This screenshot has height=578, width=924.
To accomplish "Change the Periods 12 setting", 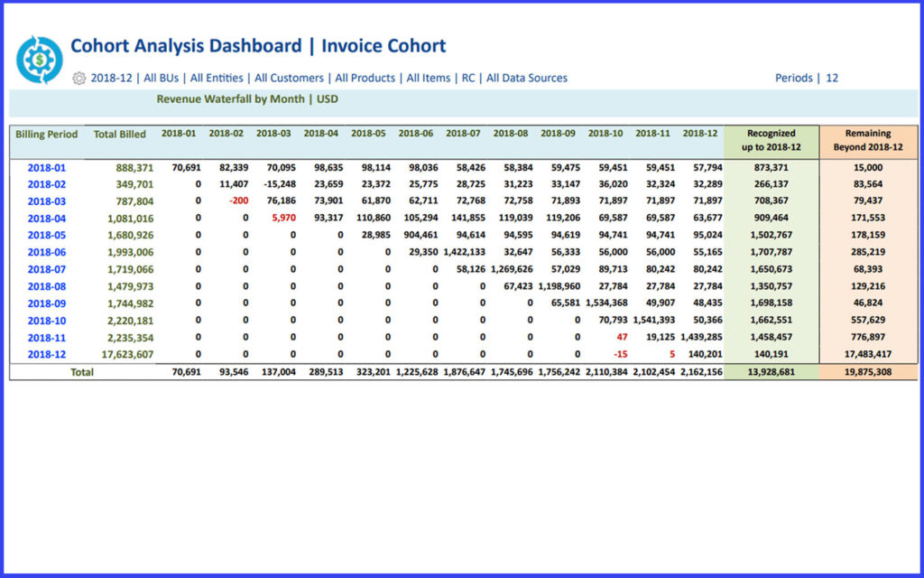I will pos(805,79).
